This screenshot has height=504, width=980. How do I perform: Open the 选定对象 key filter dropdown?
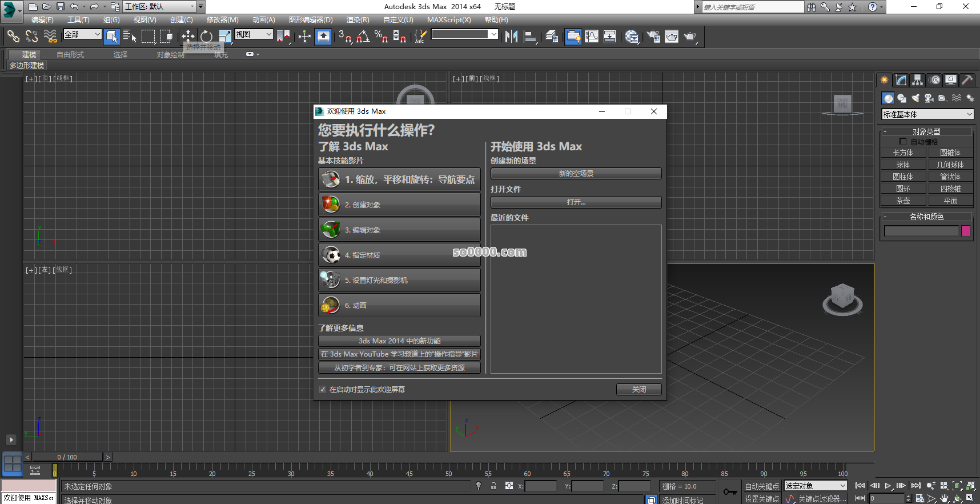click(815, 486)
